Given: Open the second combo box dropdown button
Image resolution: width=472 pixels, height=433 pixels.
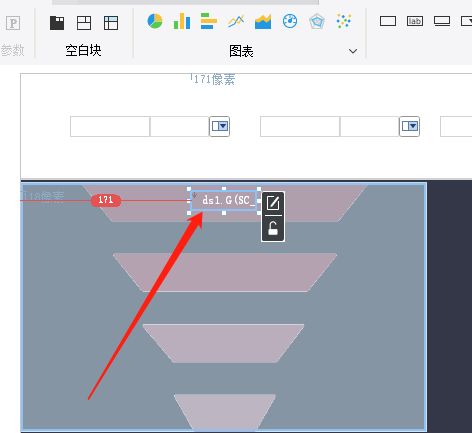Looking at the screenshot, I should (x=410, y=126).
